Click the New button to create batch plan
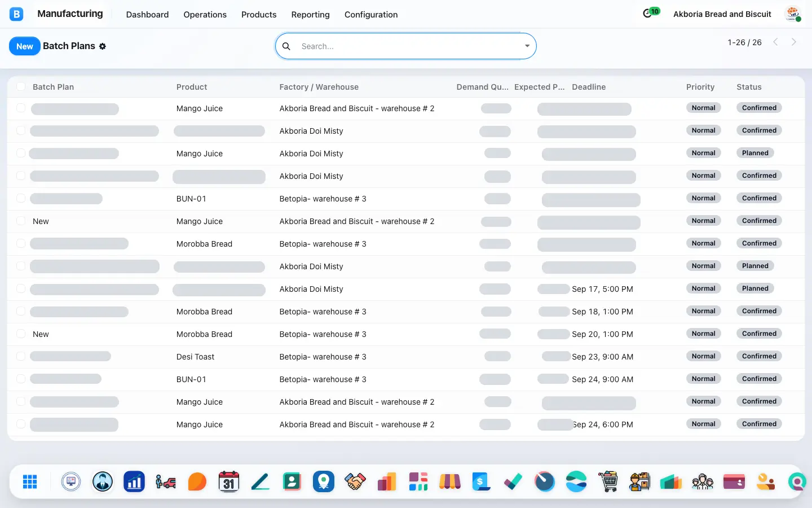Viewport: 812px width, 508px height. pos(25,46)
